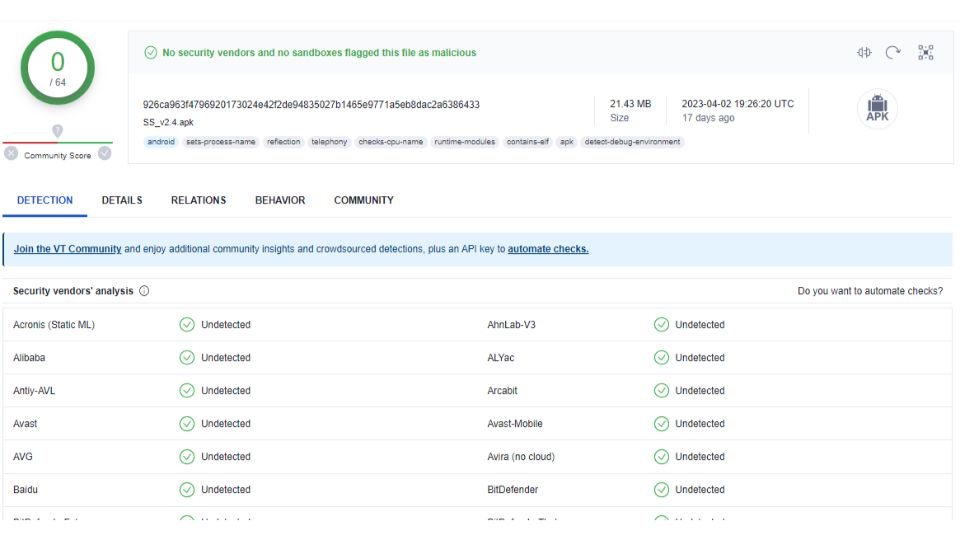Click the BitDefender vendor name

click(x=513, y=490)
